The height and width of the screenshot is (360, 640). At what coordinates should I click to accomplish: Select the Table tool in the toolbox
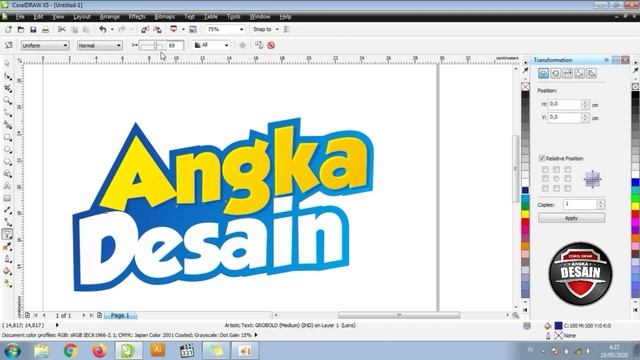coord(7,198)
